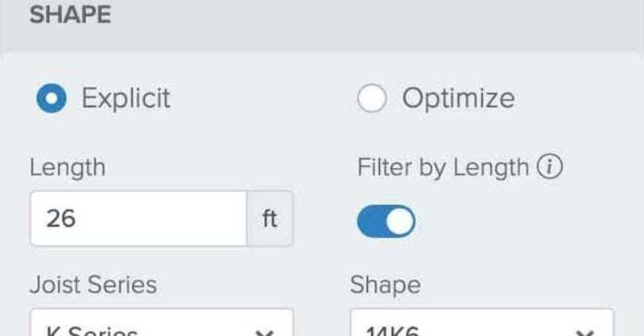The image size is (644, 336).
Task: Click the chevron arrow in the Shape box
Action: (584, 331)
